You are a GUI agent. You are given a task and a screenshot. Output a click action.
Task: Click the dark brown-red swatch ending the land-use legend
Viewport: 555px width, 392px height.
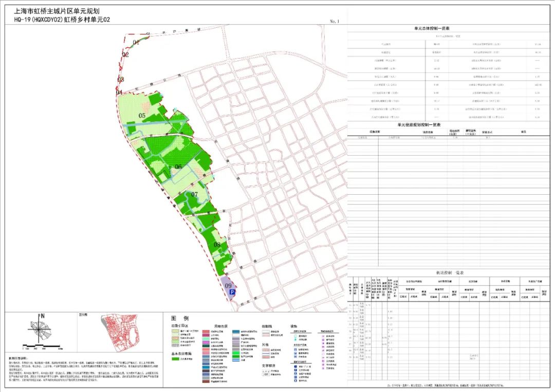pyautogui.click(x=206, y=381)
